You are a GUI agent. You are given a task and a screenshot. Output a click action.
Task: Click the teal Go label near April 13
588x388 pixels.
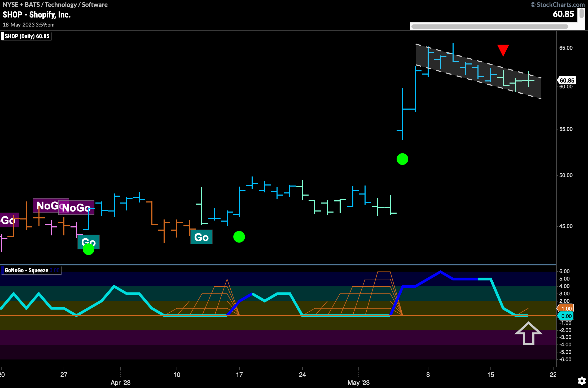(201, 237)
